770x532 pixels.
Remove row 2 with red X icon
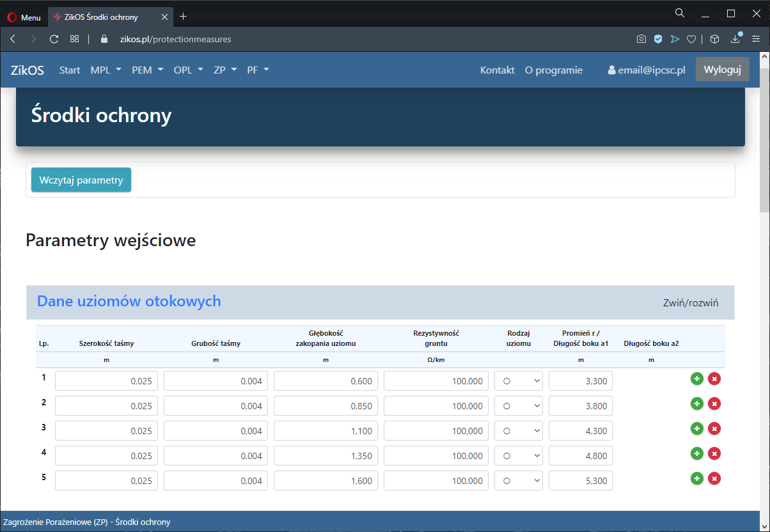[714, 403]
